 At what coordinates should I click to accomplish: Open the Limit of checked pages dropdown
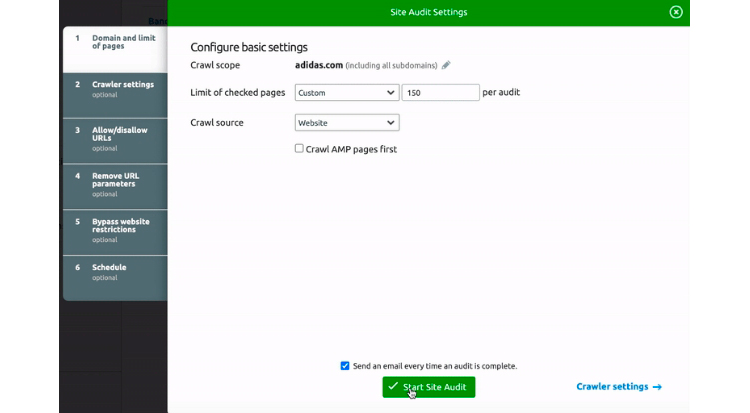coord(346,93)
